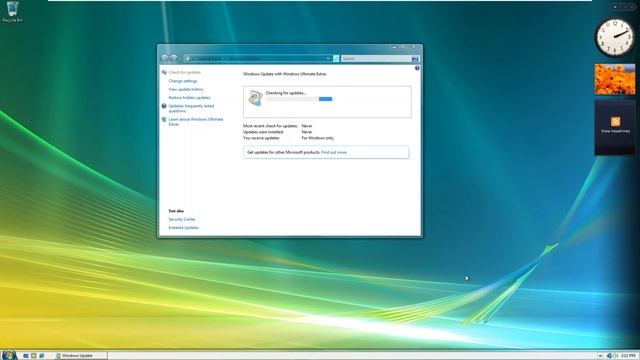640x360 pixels.
Task: Open View update history
Action: (186, 89)
